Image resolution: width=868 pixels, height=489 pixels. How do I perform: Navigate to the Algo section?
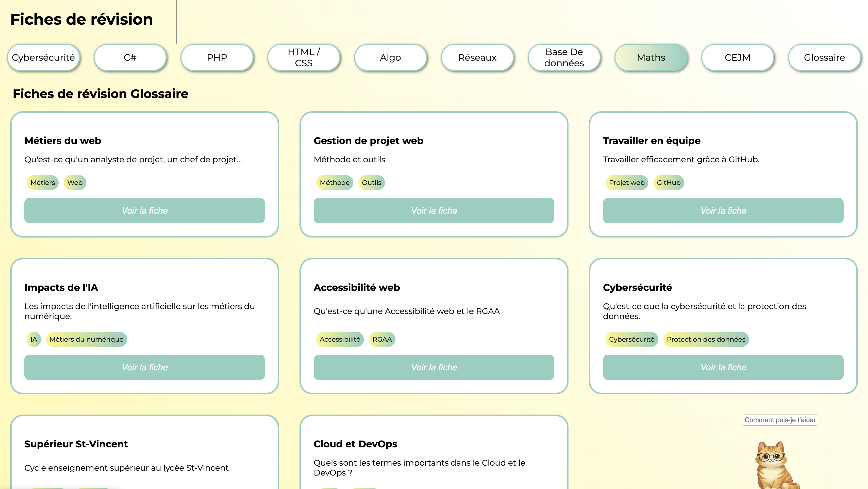point(390,57)
